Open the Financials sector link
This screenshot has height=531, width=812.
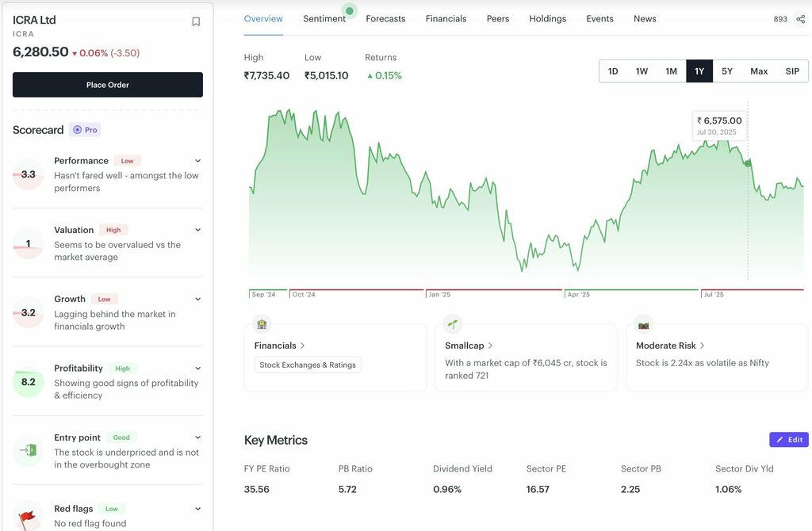pos(280,346)
